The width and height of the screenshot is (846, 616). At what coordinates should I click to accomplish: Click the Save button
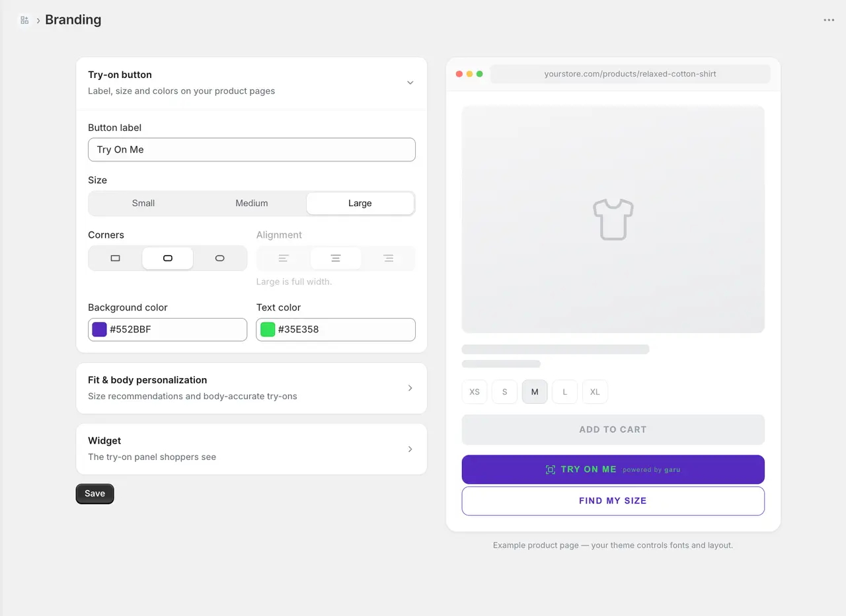pyautogui.click(x=95, y=494)
